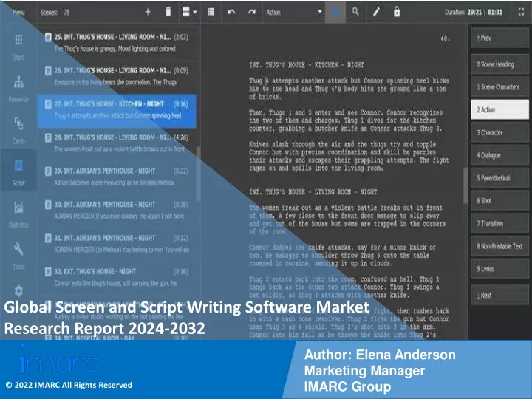Select scene 29 Adrian's Penthouse Night
532x399 pixels.
117,177
